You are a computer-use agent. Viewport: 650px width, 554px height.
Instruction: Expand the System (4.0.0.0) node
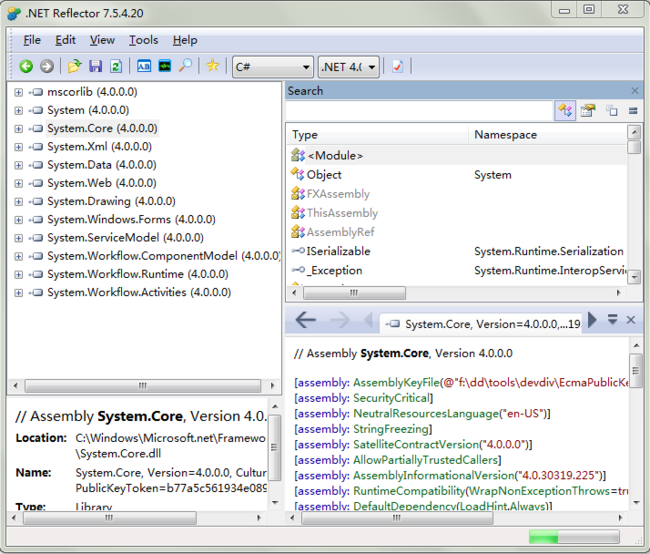click(x=18, y=110)
